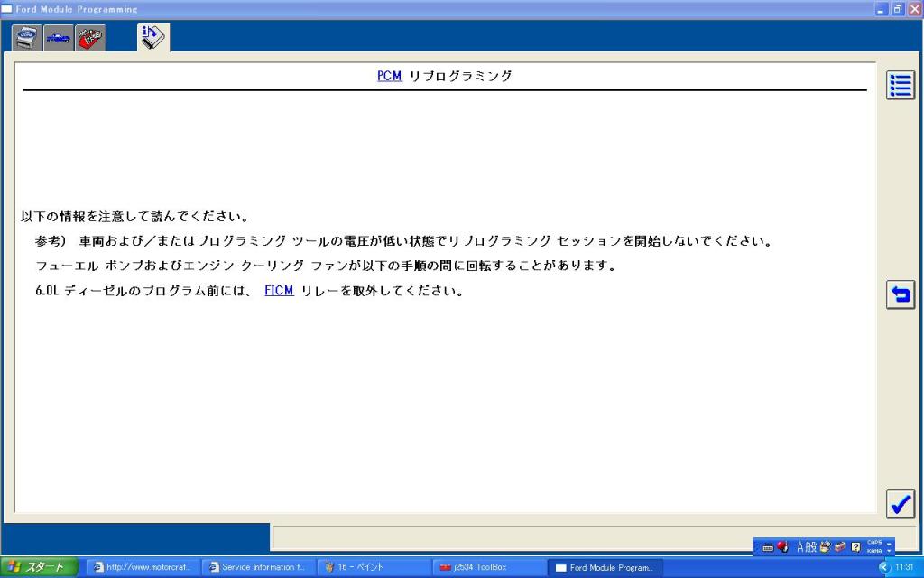The height and width of the screenshot is (578, 924).
Task: Open the FICM hyperlink
Action: click(279, 290)
